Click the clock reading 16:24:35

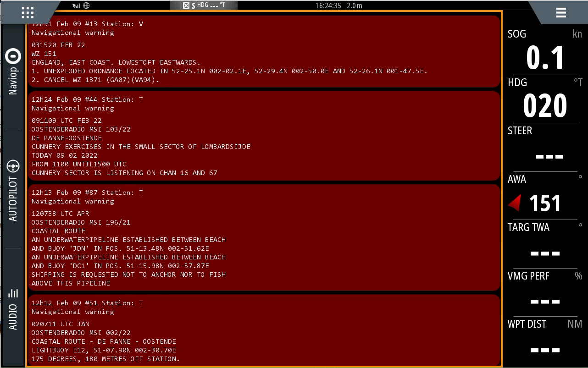328,5
